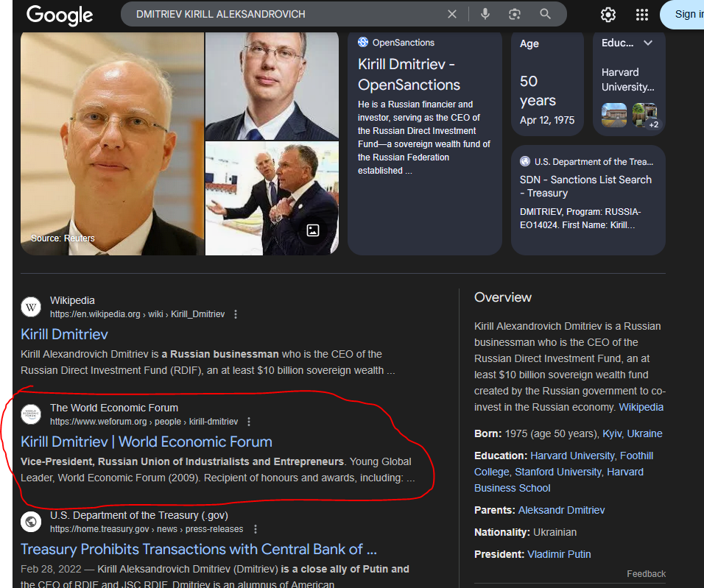Open Wikipedia result three-dot menu
Viewport: 704px width, 588px height.
(x=236, y=314)
